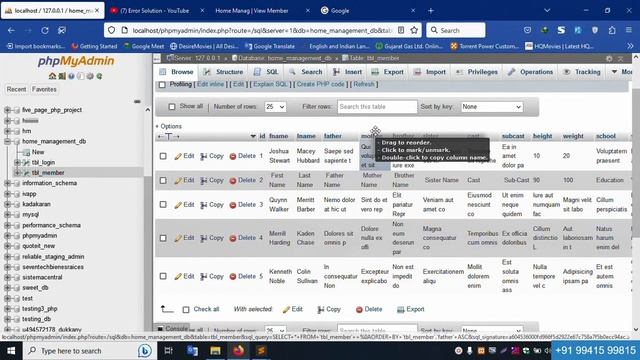Click browser back arrow
Image resolution: width=640 pixels, height=360 pixels.
click(11, 30)
